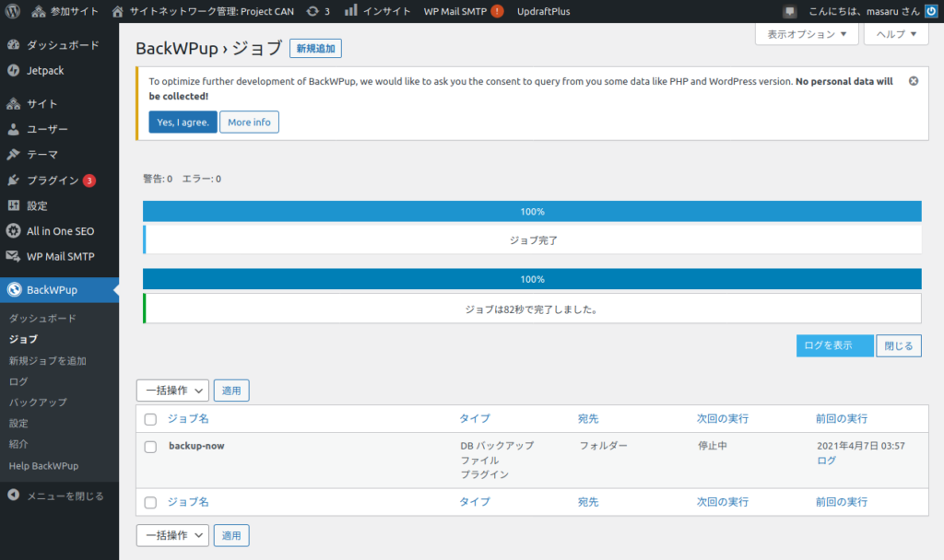Open the top bulk actions dropdown

[x=173, y=391]
